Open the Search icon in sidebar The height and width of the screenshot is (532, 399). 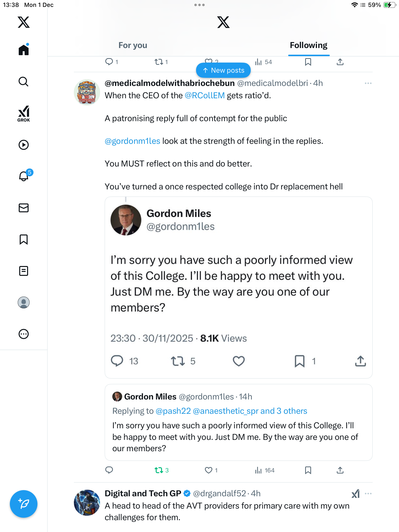[24, 82]
